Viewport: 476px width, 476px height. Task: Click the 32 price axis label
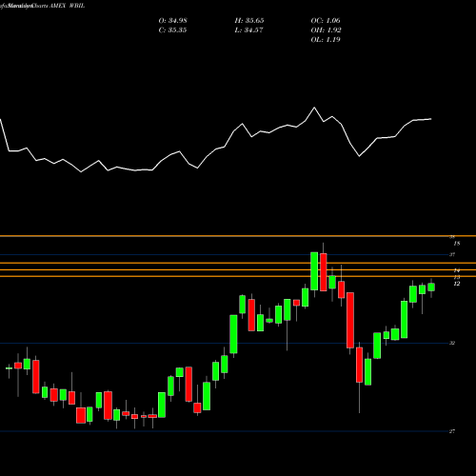pos(452,343)
